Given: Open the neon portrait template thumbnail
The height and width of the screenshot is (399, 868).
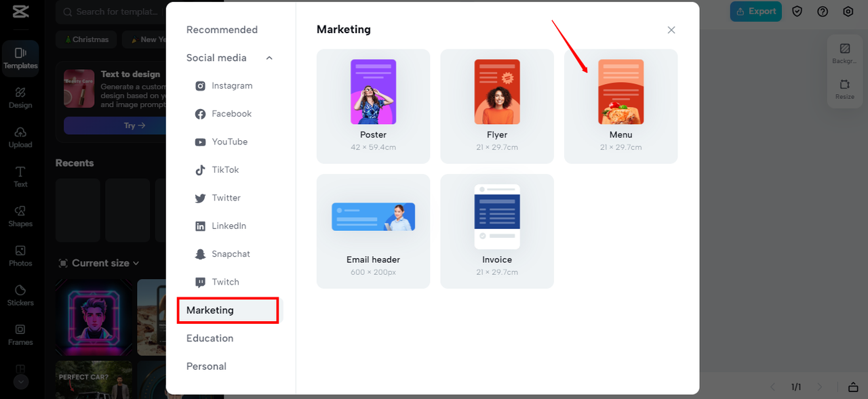Looking at the screenshot, I should coord(94,317).
